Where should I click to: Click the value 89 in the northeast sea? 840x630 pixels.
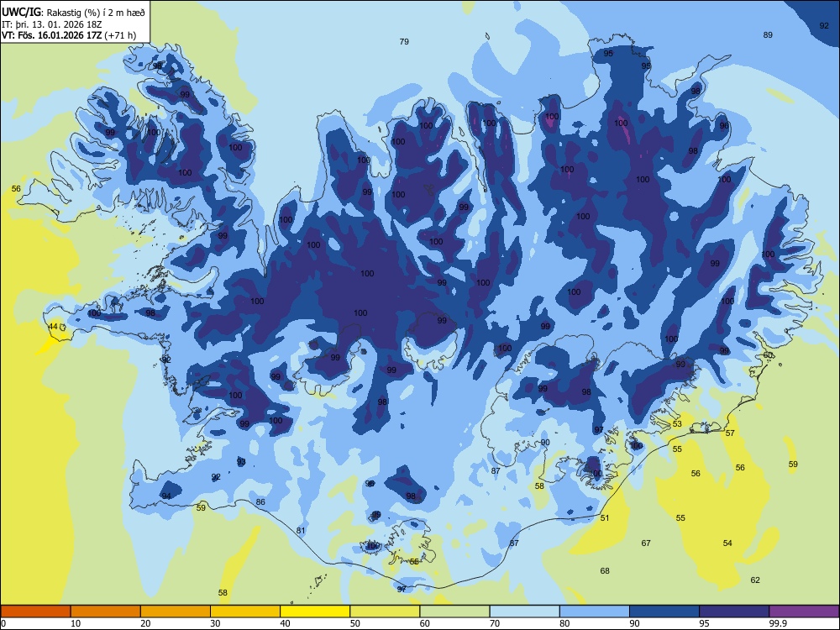768,34
